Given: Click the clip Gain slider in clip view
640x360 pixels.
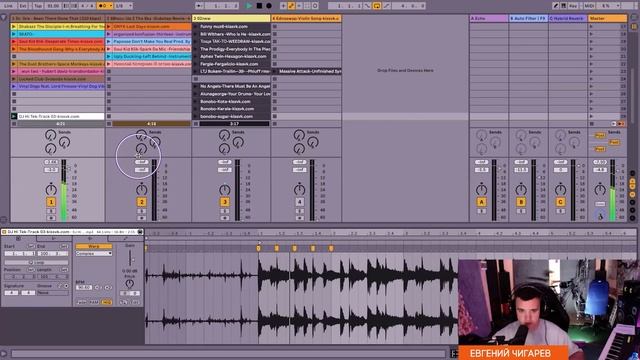Looking at the screenshot, I should coord(130,258).
